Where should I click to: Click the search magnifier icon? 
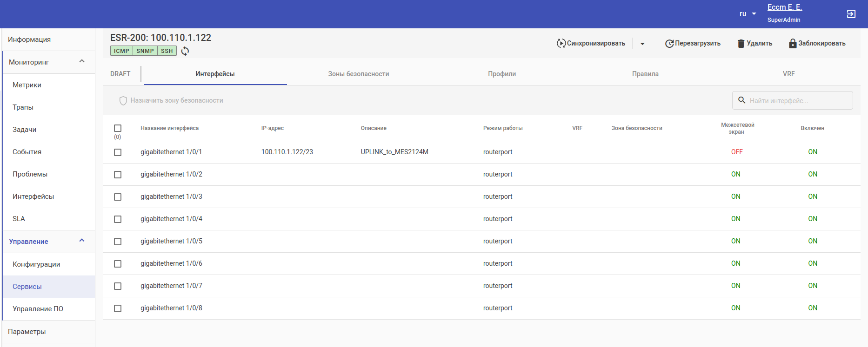(x=742, y=100)
